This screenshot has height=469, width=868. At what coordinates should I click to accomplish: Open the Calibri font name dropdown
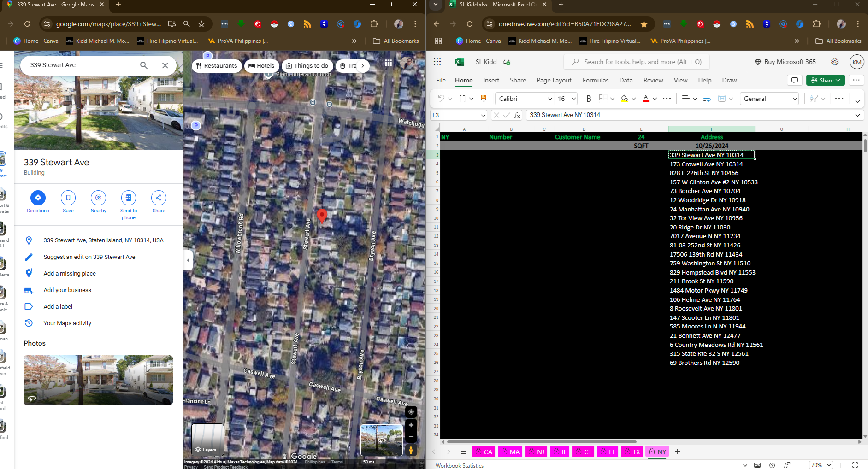(x=550, y=99)
